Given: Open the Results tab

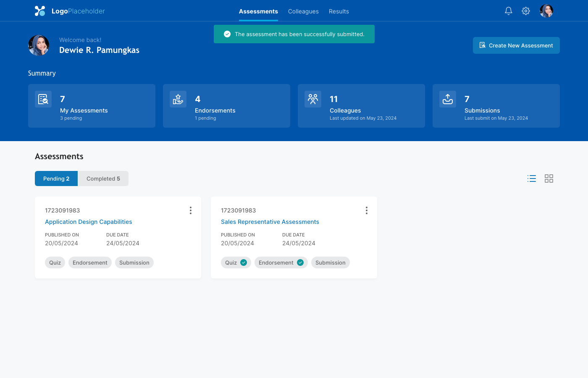Looking at the screenshot, I should 339,11.
